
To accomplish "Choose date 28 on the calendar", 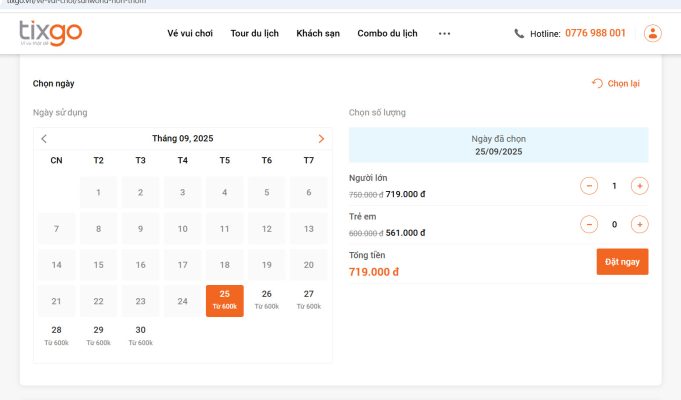I will tap(56, 335).
